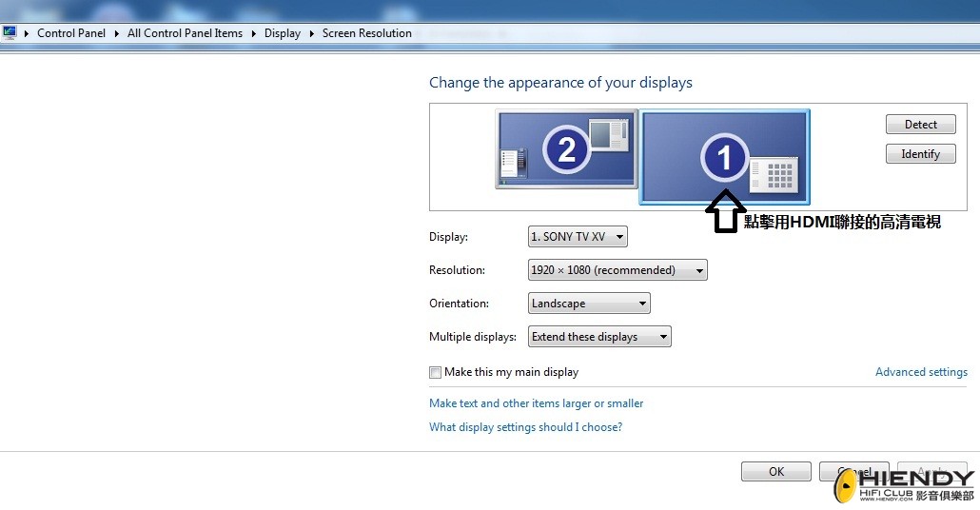Click the arrow before Control Panel breadcrumb
This screenshot has height=510, width=980.
pos(27,33)
